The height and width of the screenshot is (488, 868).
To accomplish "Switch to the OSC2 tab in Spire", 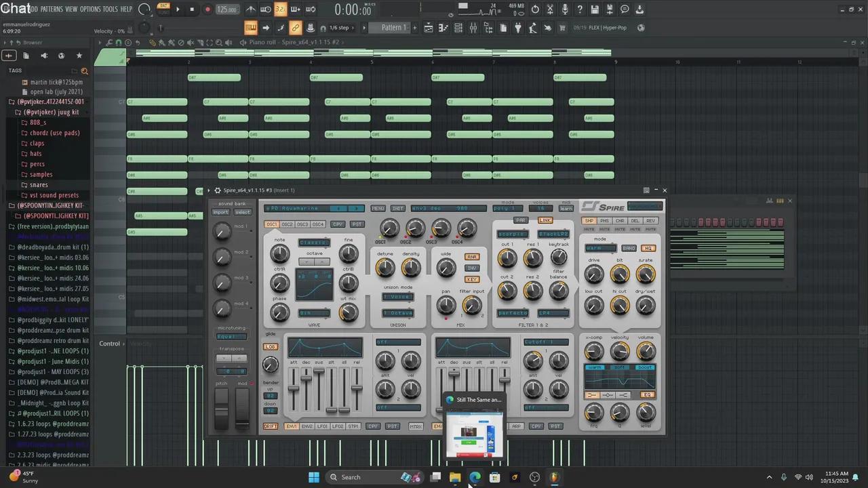I will [x=287, y=224].
